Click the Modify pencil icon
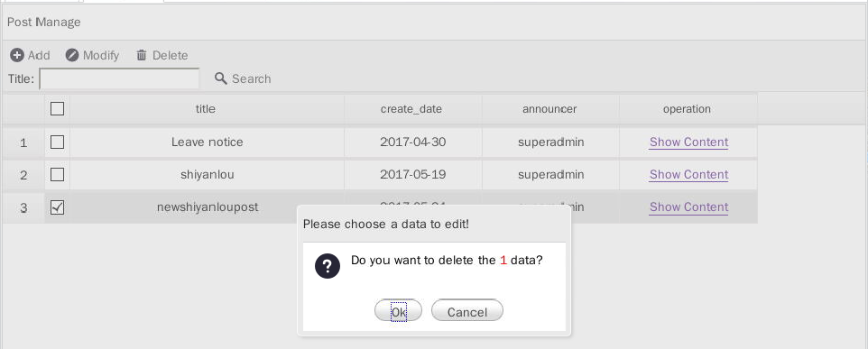This screenshot has height=349, width=868. [x=72, y=55]
